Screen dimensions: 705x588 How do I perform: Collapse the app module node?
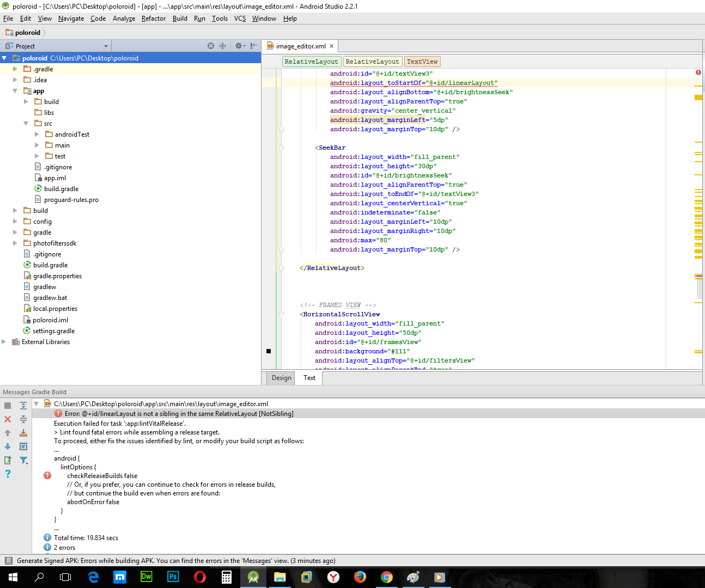15,91
